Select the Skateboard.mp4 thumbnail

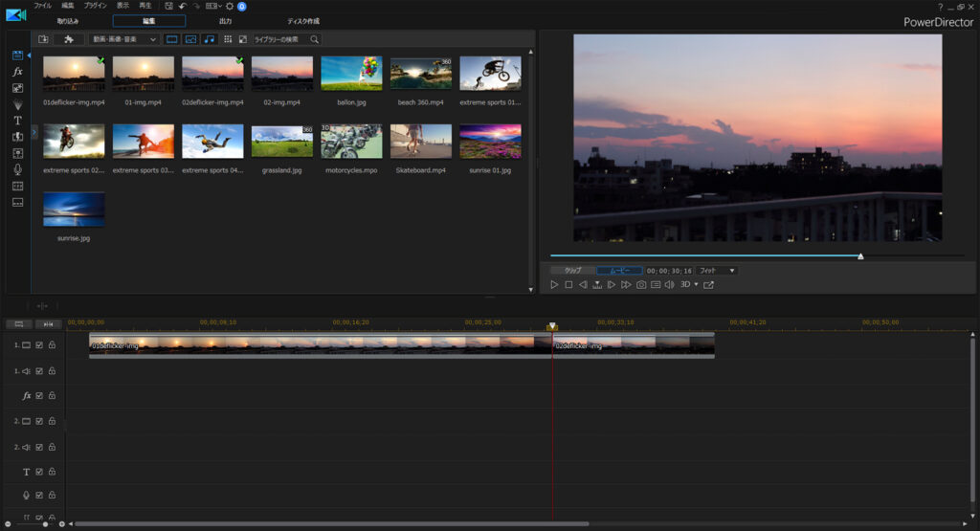(x=421, y=142)
